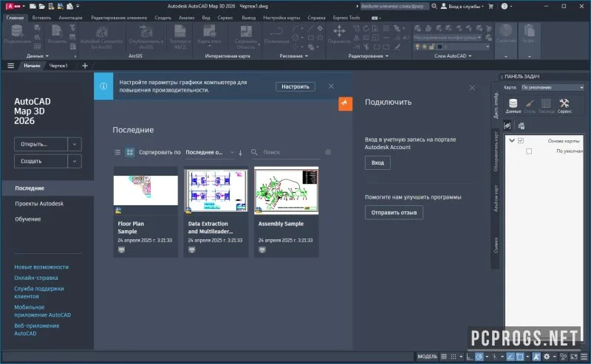Click the Отправить отзыв button
This screenshot has width=591, height=364.
pyautogui.click(x=394, y=213)
